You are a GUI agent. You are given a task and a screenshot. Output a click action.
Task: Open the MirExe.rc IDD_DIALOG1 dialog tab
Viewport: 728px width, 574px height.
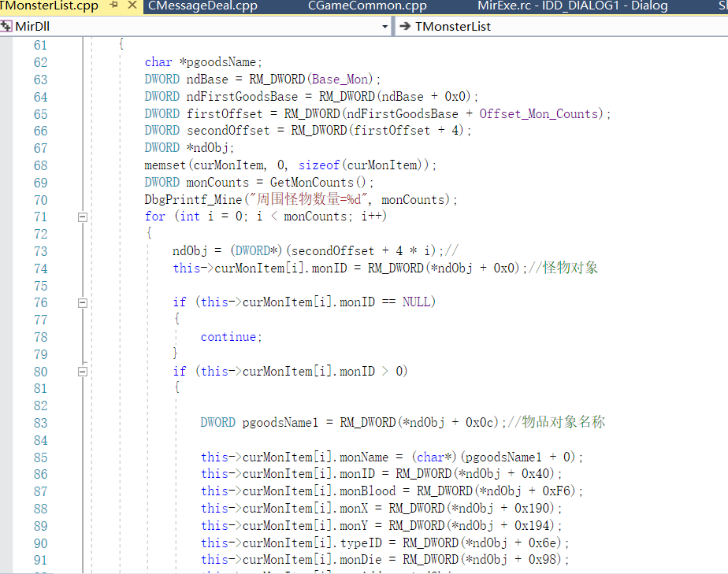pyautogui.click(x=572, y=6)
